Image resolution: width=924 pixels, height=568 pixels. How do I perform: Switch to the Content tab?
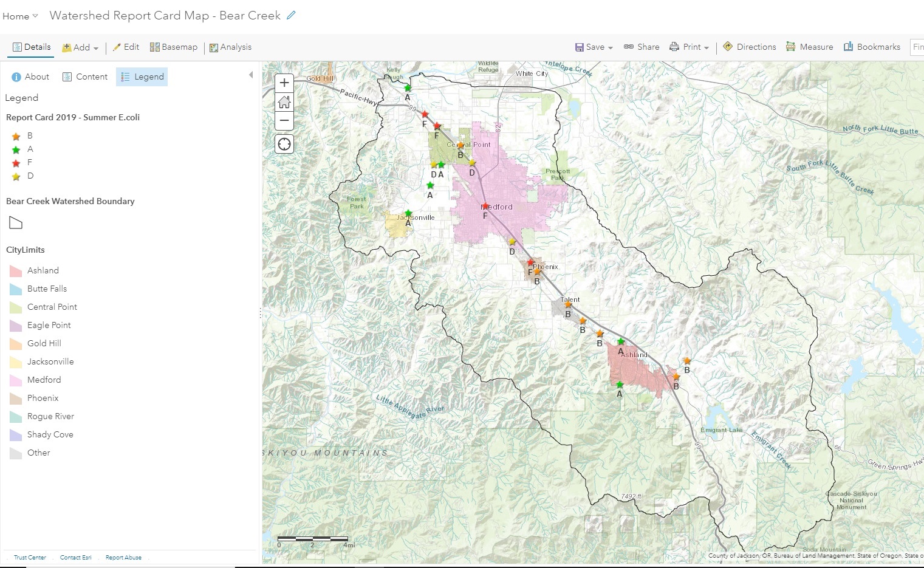tap(85, 77)
